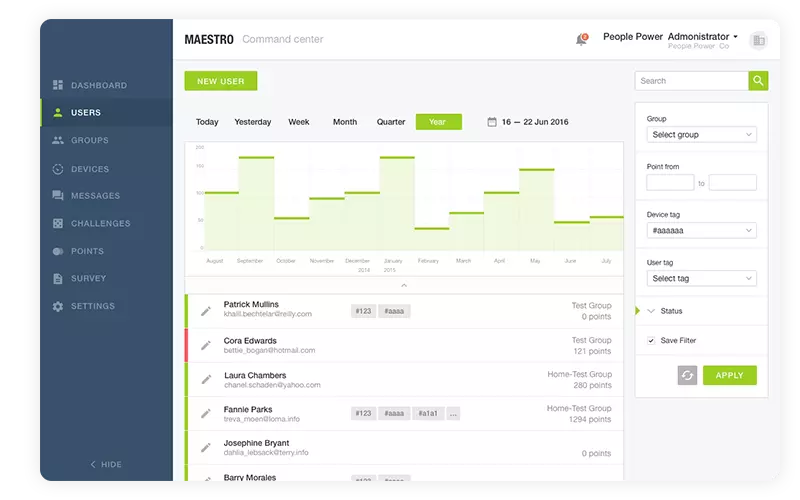This screenshot has height=500, width=800.
Task: Open the Administrator account menu
Action: (703, 37)
